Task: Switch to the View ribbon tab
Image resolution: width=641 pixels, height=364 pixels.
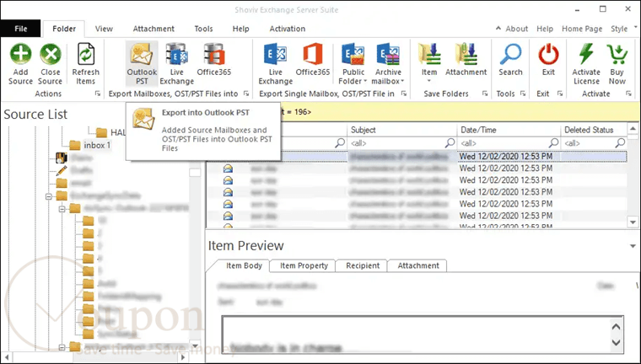Action: point(104,29)
